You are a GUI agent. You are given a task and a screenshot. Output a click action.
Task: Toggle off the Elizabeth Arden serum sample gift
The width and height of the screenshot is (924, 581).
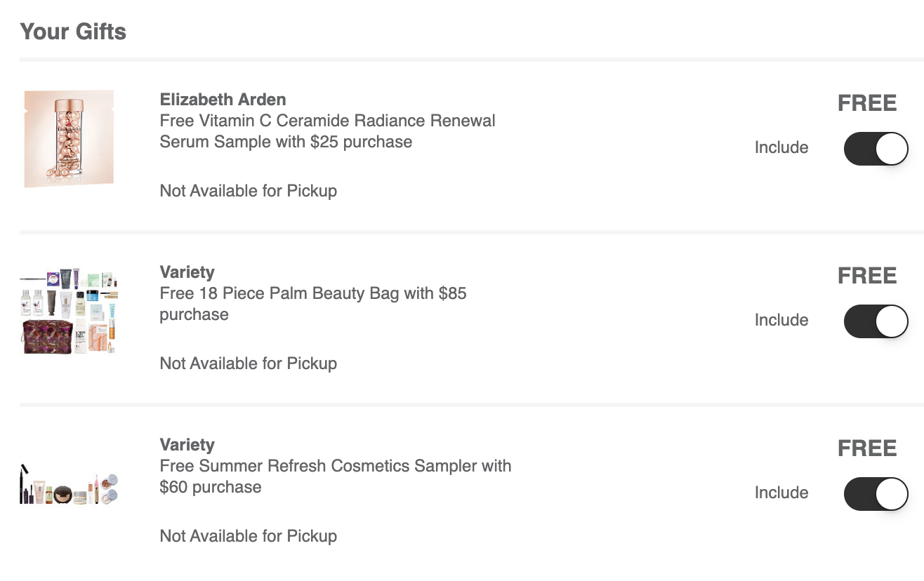pyautogui.click(x=876, y=148)
